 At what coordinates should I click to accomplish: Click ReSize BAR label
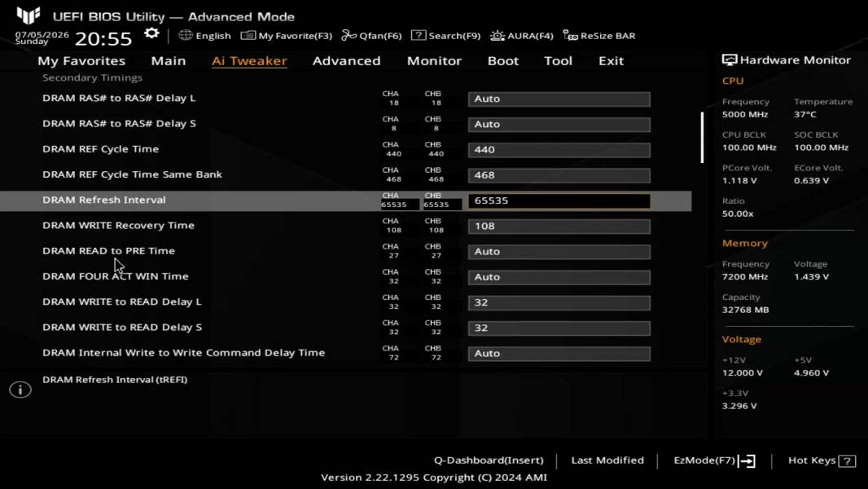(x=607, y=36)
